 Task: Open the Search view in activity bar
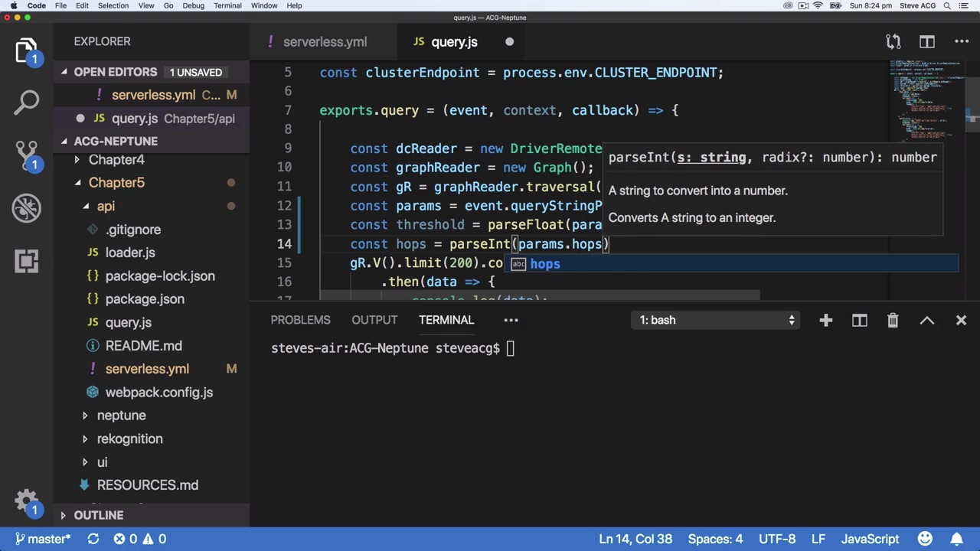pos(27,102)
